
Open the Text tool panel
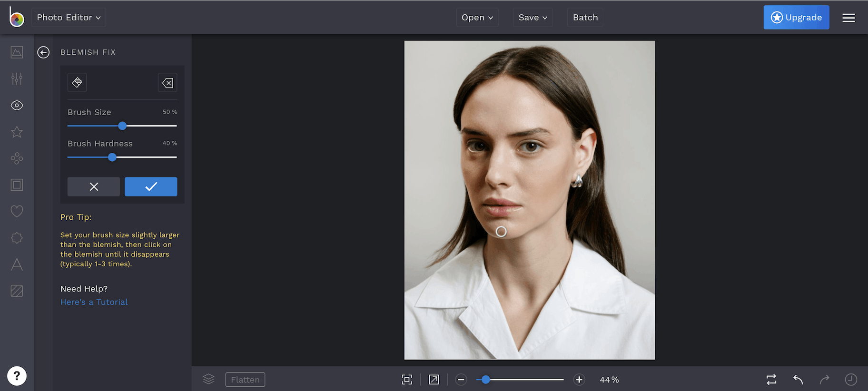[17, 264]
